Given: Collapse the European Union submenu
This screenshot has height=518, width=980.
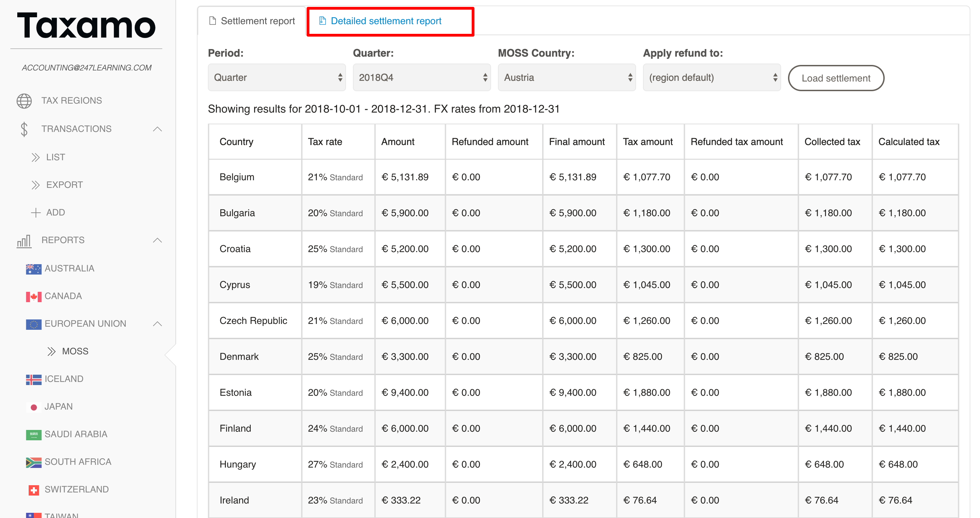Looking at the screenshot, I should click(157, 324).
